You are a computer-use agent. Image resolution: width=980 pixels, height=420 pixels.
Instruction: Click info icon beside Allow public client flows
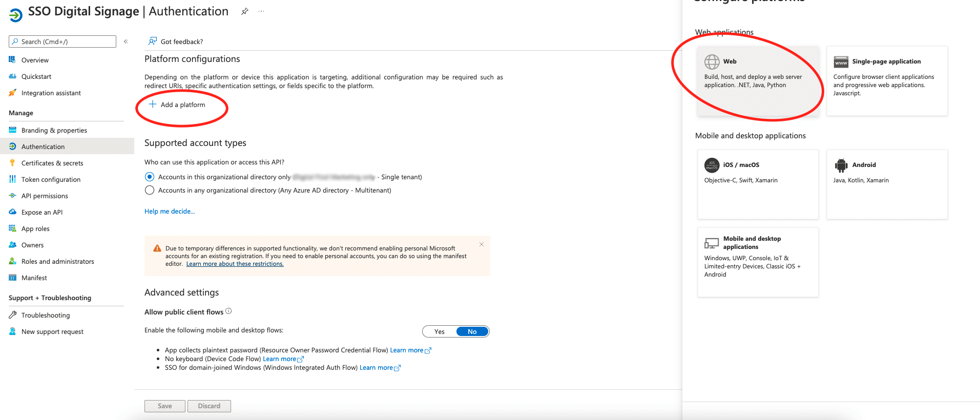tap(228, 311)
